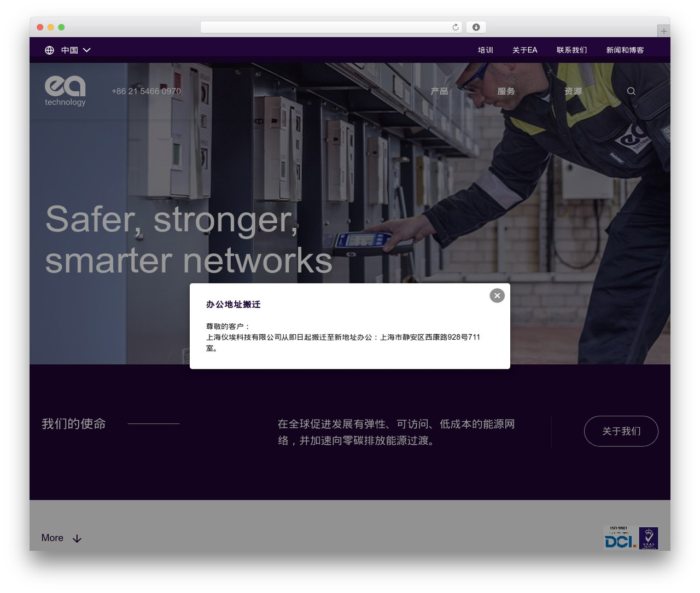Reload the page in browser
The image size is (700, 593).
point(456,27)
